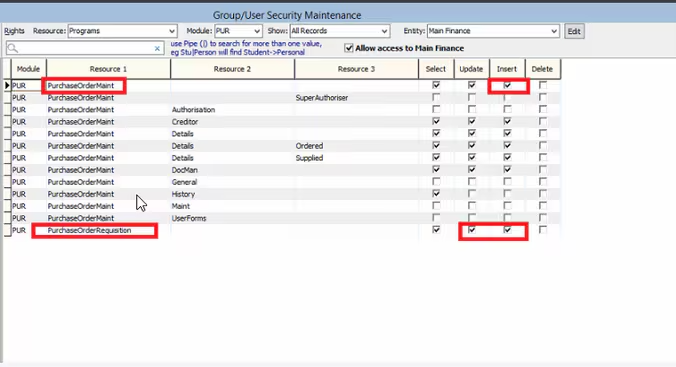Open the Resource dropdown showing Programs
This screenshot has height=367, width=676.
(122, 31)
